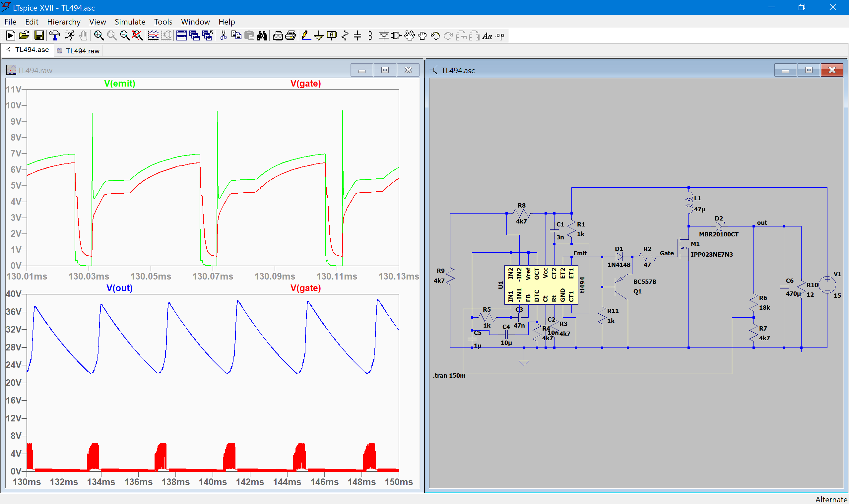Open Control Panel hammer icon
The width and height of the screenshot is (849, 504).
coord(55,36)
